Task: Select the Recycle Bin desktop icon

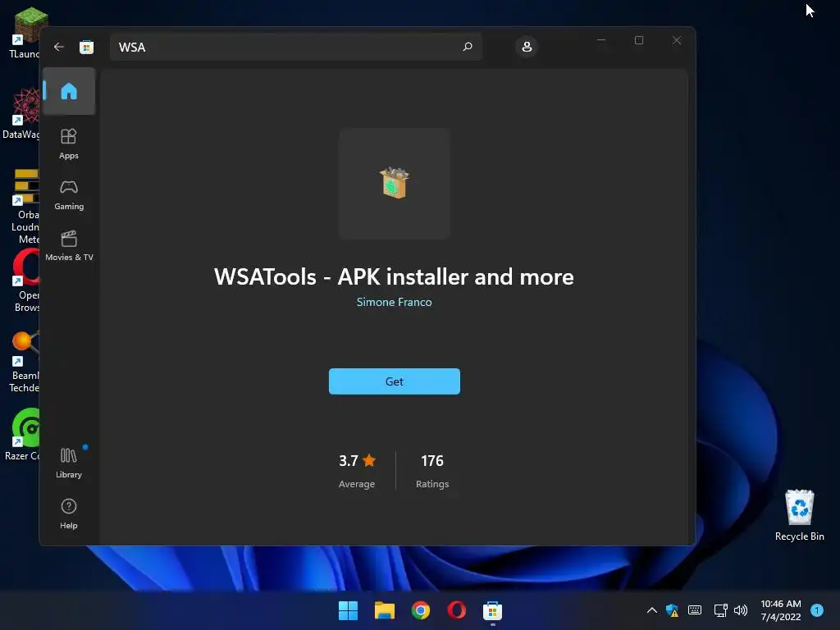Action: 799,515
